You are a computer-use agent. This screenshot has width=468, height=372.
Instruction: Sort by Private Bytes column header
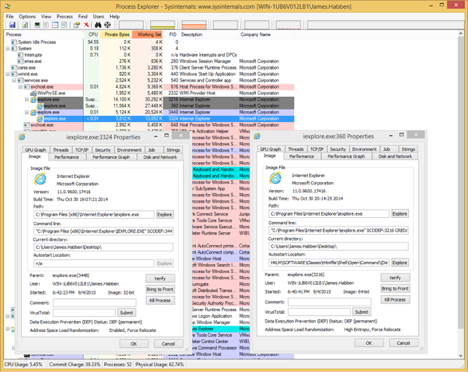(116, 34)
